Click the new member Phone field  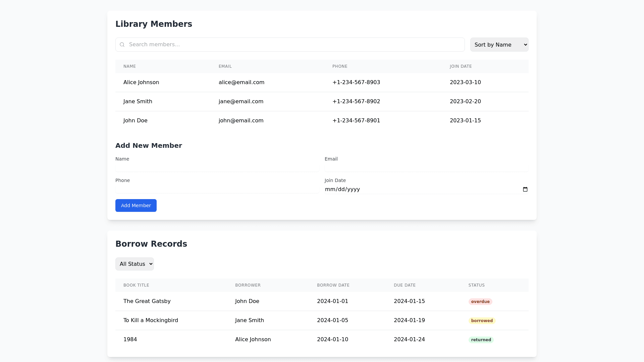click(217, 189)
